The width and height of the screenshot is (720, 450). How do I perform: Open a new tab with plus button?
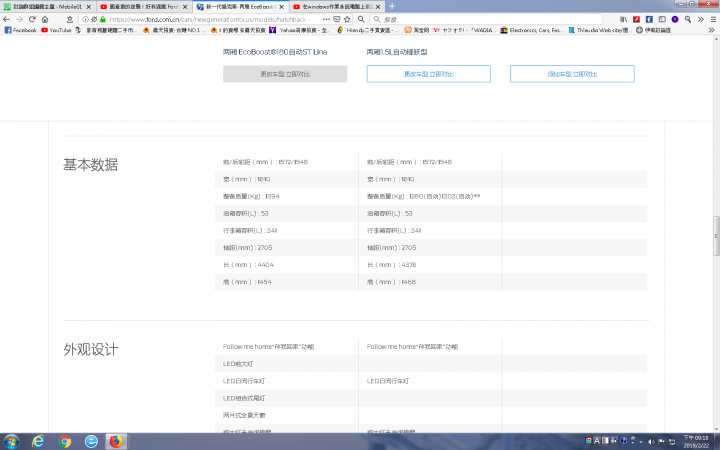(392, 6)
